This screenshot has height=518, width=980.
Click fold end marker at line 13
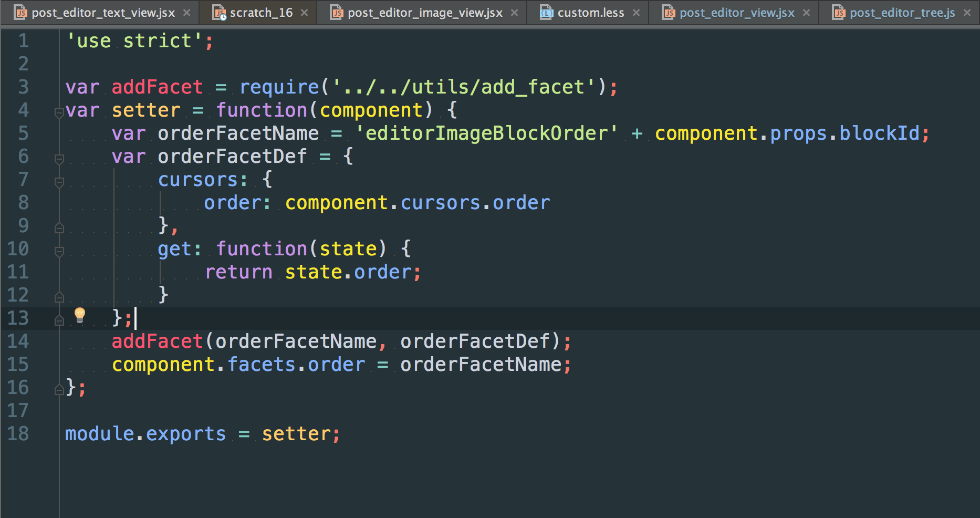pos(59,320)
